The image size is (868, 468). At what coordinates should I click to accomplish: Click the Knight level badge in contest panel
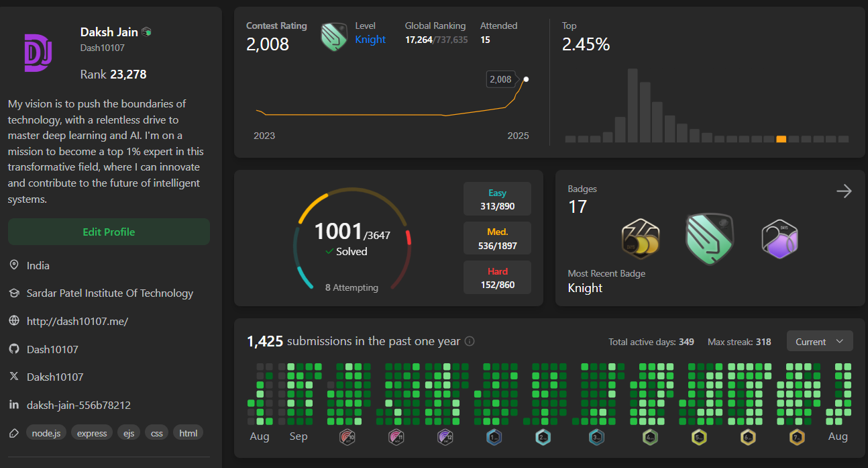tap(333, 37)
